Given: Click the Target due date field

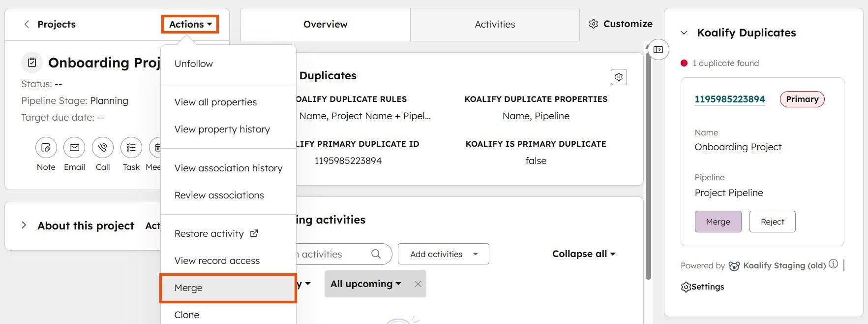Looking at the screenshot, I should point(63,117).
